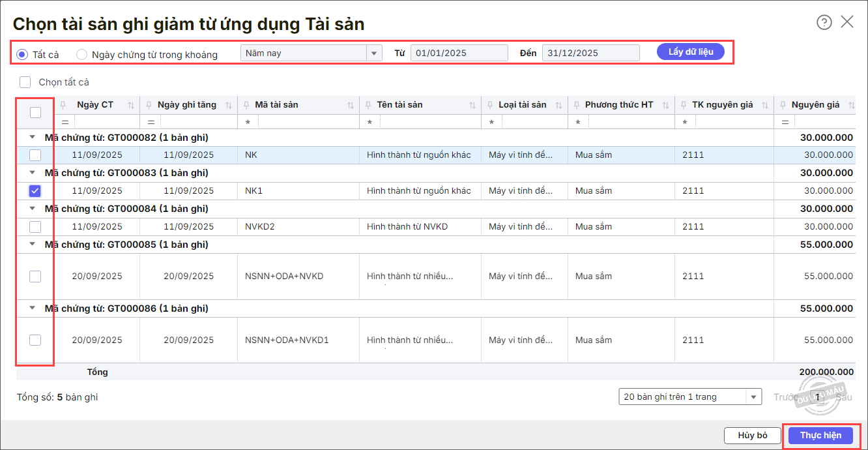The width and height of the screenshot is (868, 450).
Task: Tick the Chọn tất cả checkbox
Action: tap(25, 82)
